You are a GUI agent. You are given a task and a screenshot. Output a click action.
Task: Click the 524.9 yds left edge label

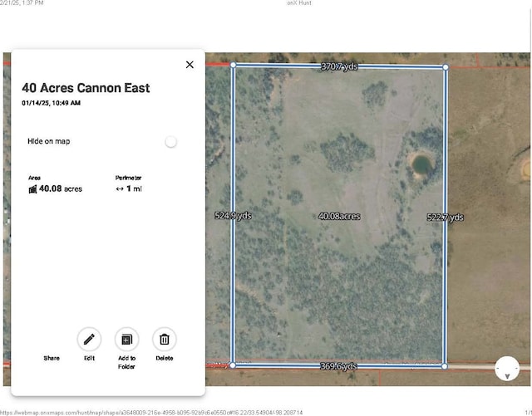(233, 216)
